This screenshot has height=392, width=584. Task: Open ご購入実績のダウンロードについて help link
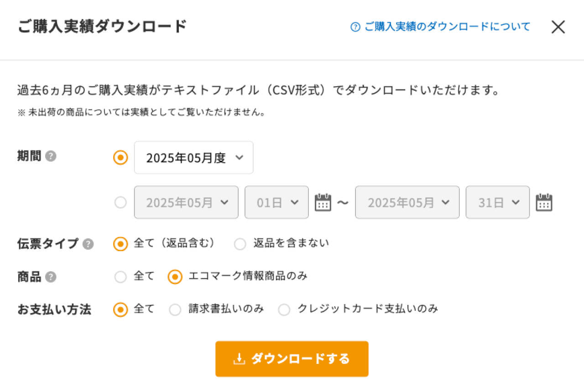click(x=440, y=27)
